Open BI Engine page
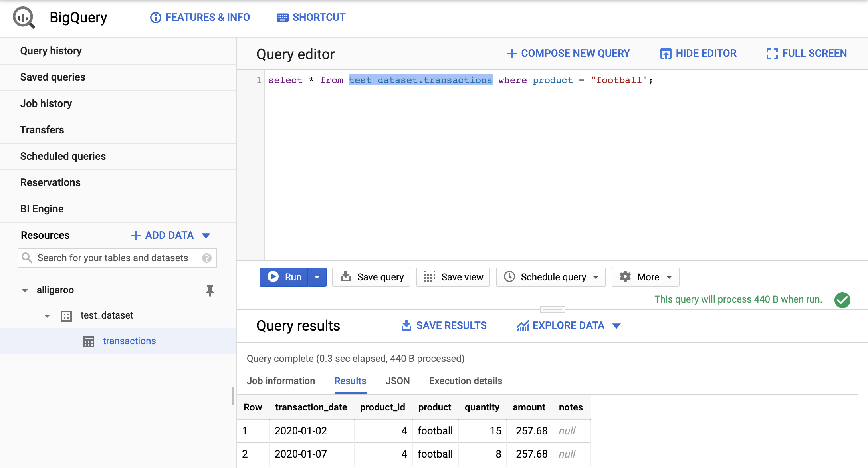The image size is (868, 468). (x=118, y=209)
